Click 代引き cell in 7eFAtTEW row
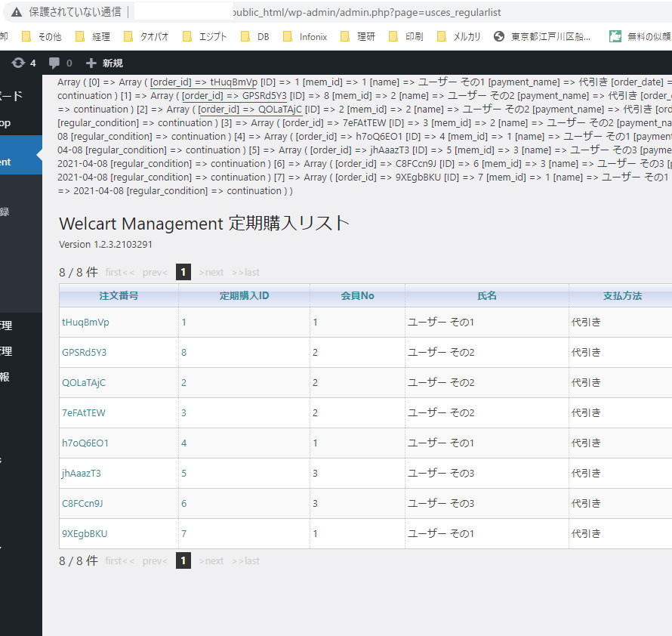Viewport: 672px width, 636px height. coord(586,412)
